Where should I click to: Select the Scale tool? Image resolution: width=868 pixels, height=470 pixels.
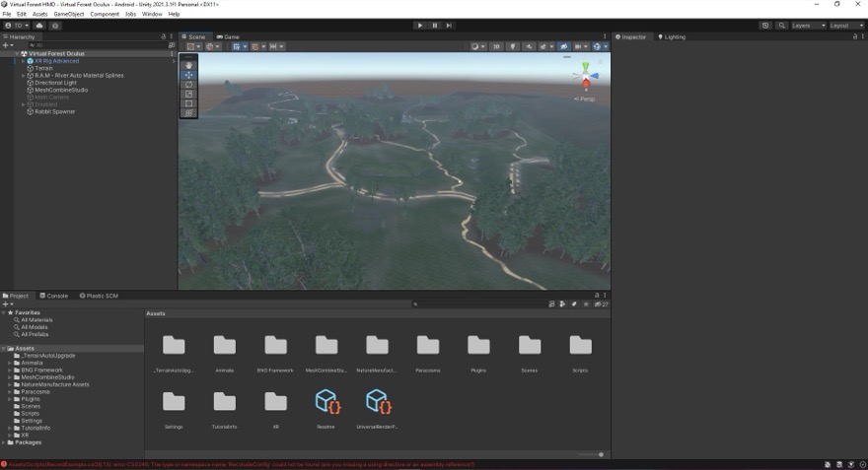[188, 94]
